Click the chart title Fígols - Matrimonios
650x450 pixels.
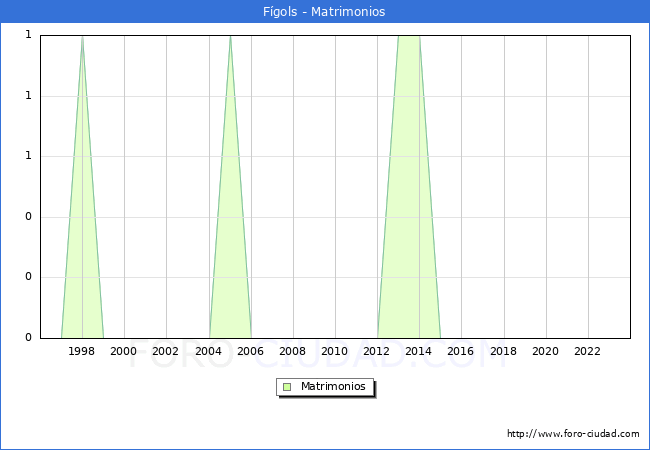pos(325,12)
